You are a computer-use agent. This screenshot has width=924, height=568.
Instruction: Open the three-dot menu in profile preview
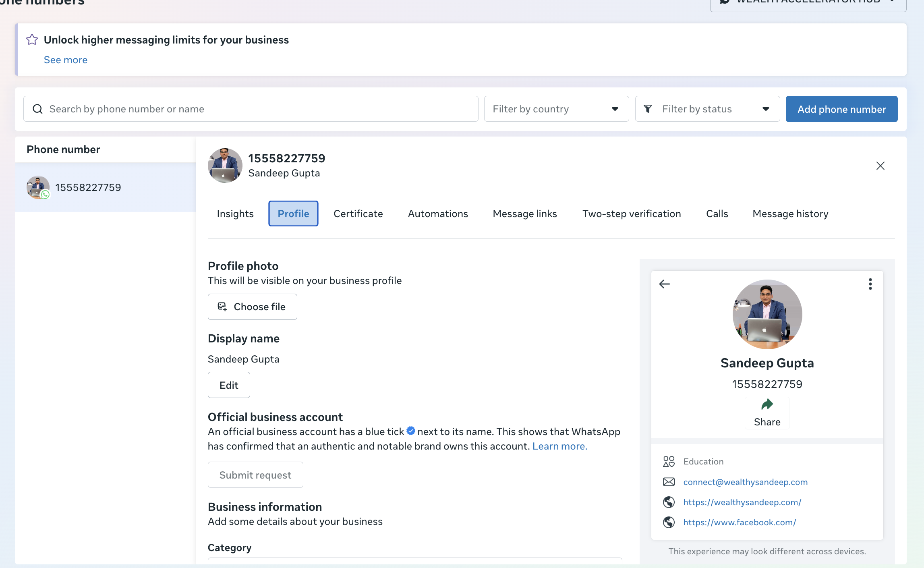(870, 284)
